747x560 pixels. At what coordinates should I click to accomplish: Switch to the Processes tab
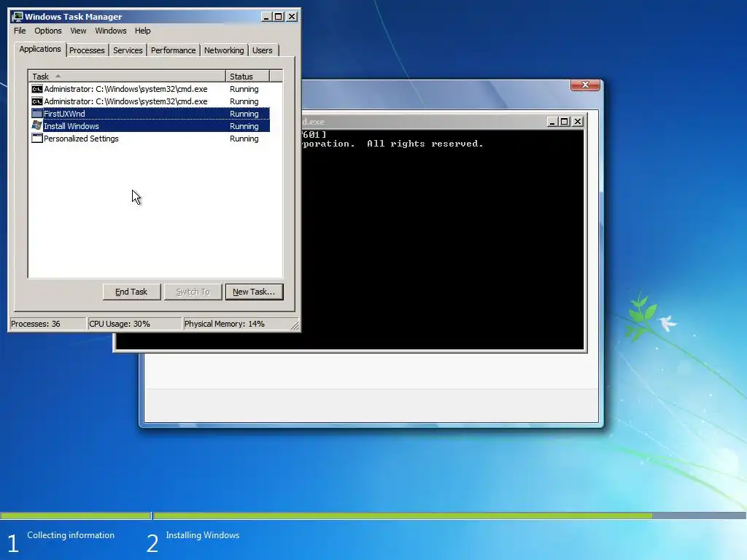point(87,50)
